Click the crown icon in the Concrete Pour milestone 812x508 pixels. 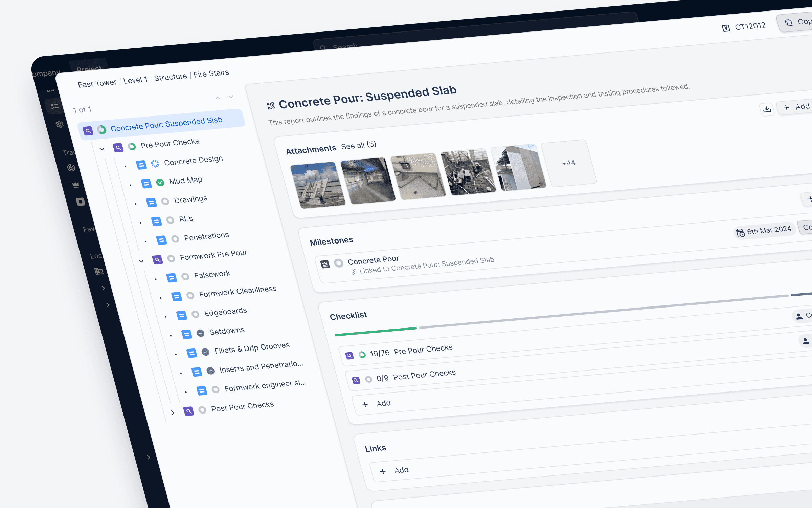pos(325,264)
